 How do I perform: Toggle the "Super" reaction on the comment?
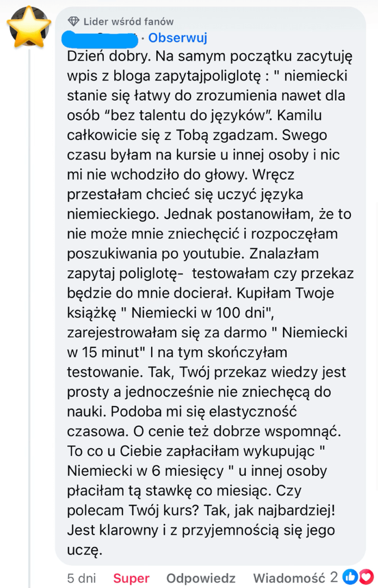(131, 578)
